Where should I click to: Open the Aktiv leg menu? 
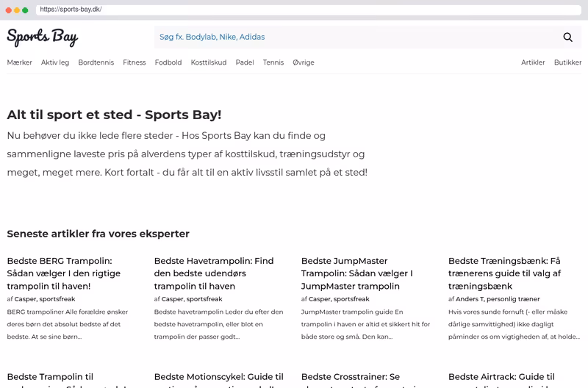tap(55, 62)
